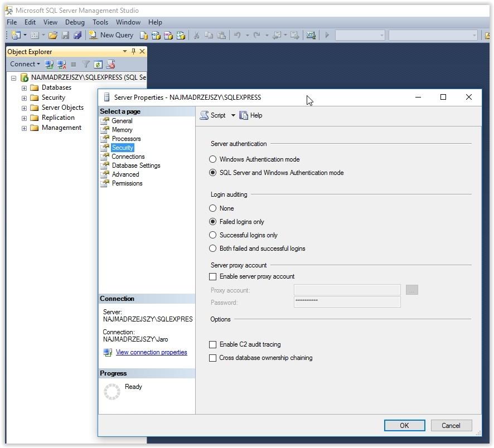Click OK in Server Properties
Screen dimensions: 494x448
click(405, 426)
